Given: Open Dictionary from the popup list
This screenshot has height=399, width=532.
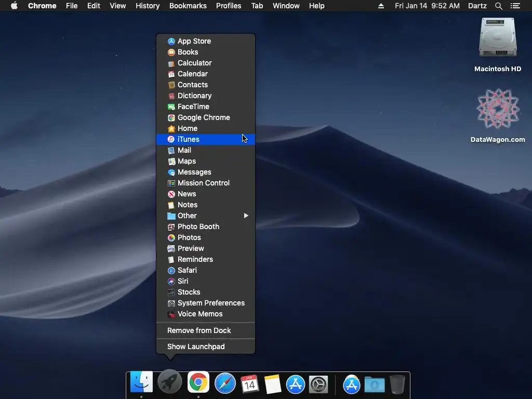Looking at the screenshot, I should point(206,96).
